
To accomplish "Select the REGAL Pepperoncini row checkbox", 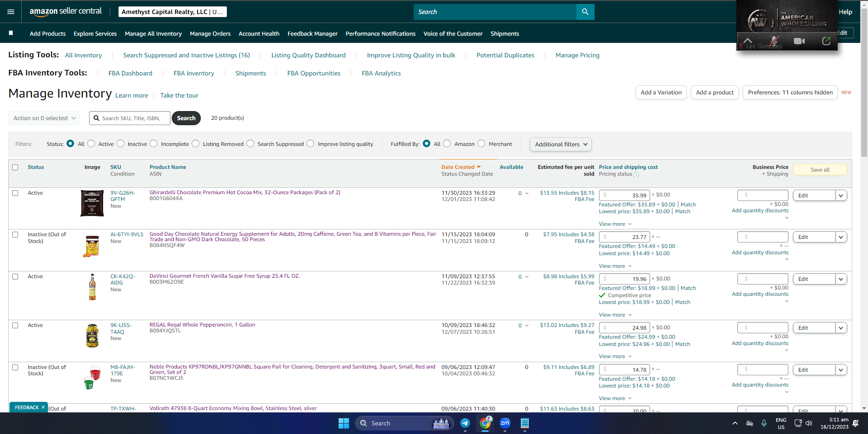I will [x=15, y=325].
